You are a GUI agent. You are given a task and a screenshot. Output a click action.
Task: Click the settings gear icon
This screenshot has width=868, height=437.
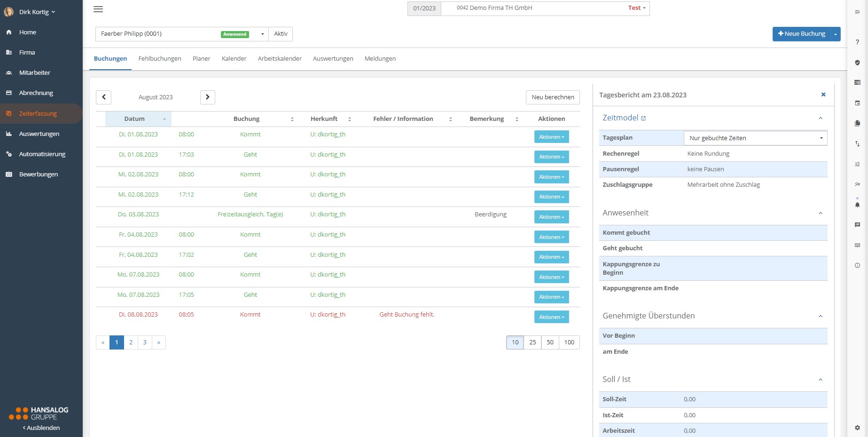pos(857,428)
